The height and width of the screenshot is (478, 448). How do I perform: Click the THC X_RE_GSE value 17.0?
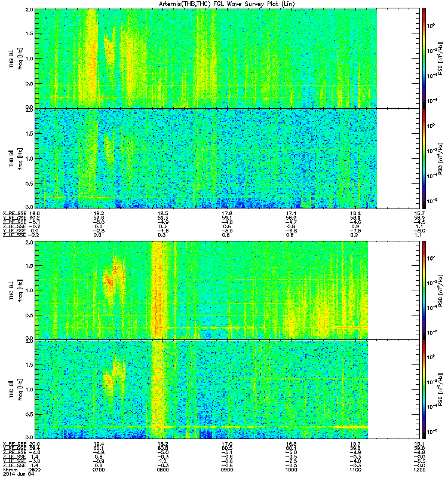(227, 444)
